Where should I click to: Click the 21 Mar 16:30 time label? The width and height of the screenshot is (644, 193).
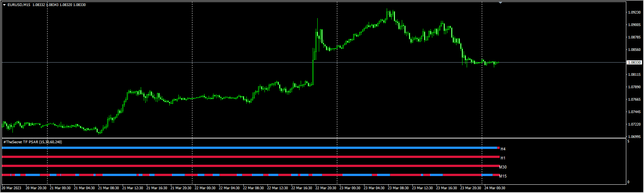157,188
